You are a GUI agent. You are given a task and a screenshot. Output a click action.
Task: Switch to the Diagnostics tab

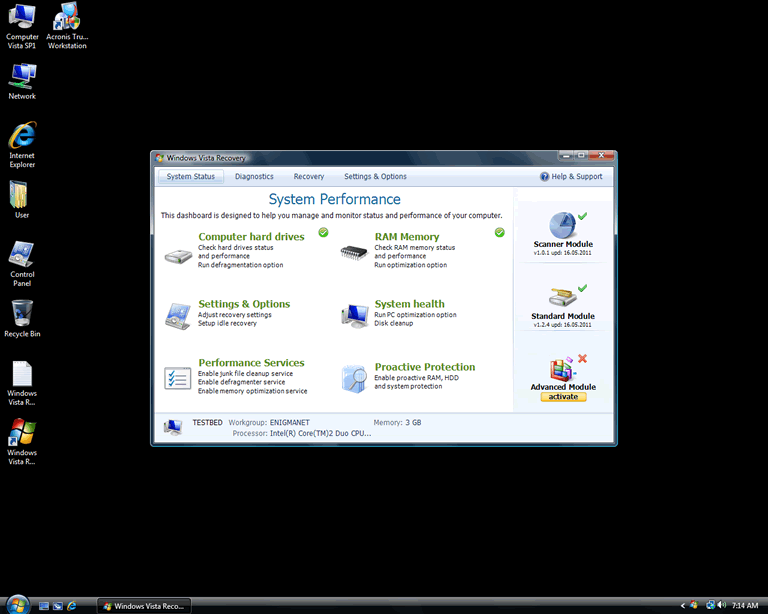(x=254, y=177)
